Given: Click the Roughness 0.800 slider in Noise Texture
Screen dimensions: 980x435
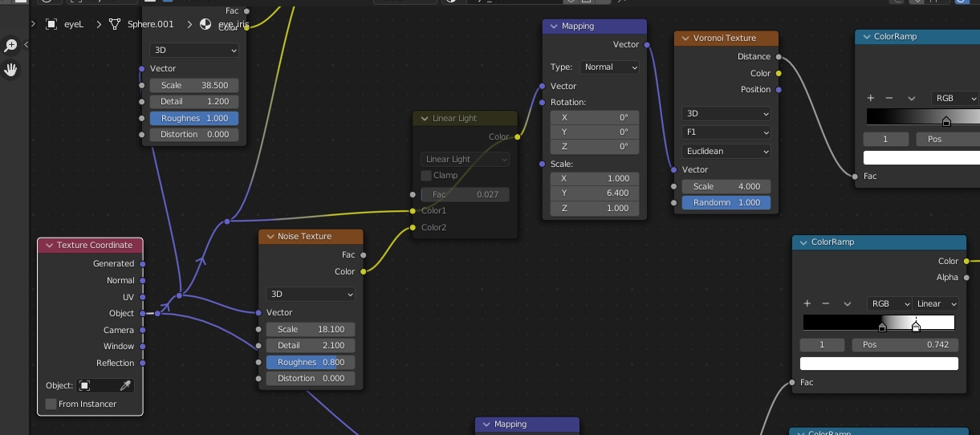Looking at the screenshot, I should pos(311,362).
